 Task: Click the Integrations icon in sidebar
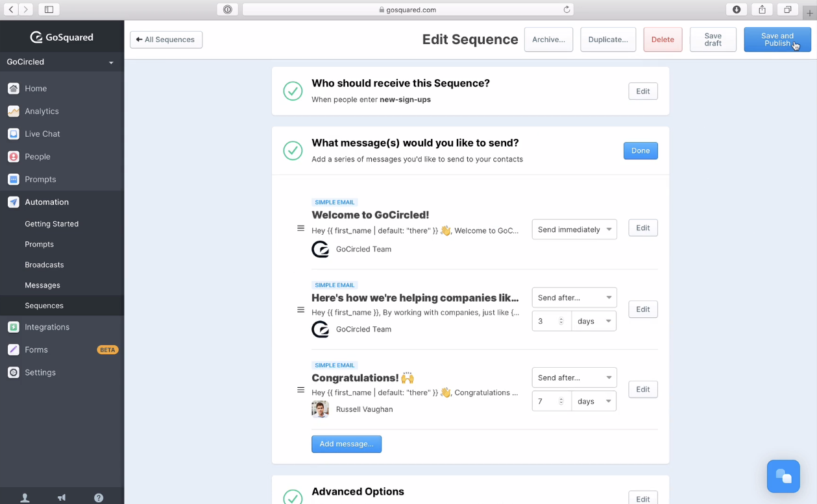[x=14, y=327]
